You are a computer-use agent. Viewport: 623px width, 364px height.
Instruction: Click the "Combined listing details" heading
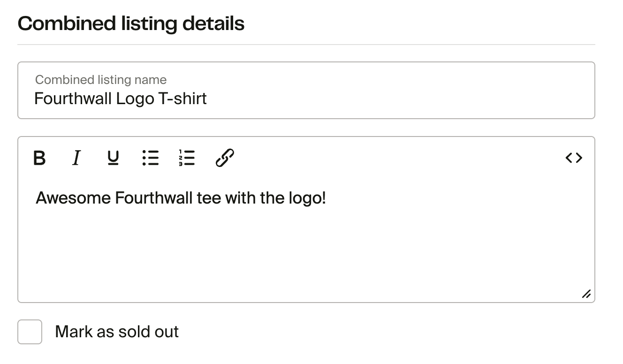point(131,23)
